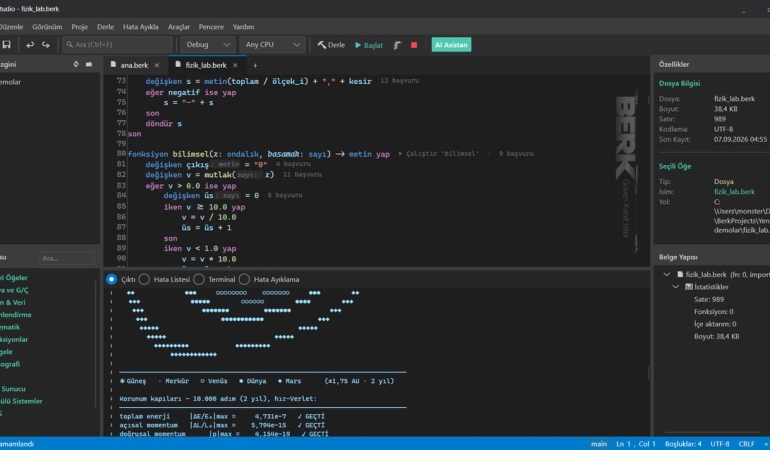Image resolution: width=770 pixels, height=450 pixels.
Task: Click the refresh icon in the explorer header
Action: coord(76,64)
